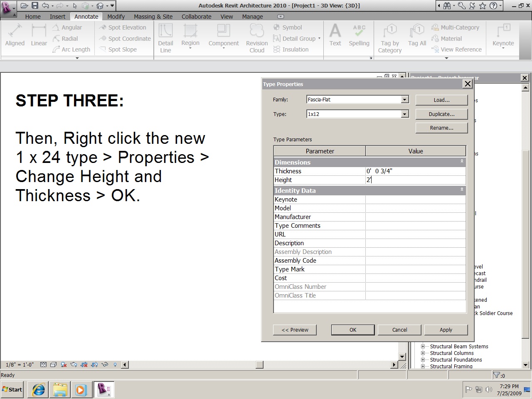Click the Subscription Center key icon

coord(462,6)
